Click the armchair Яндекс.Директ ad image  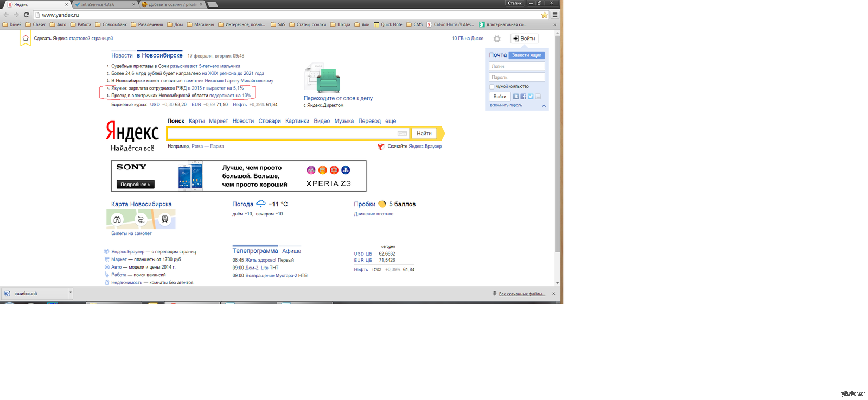[x=323, y=78]
